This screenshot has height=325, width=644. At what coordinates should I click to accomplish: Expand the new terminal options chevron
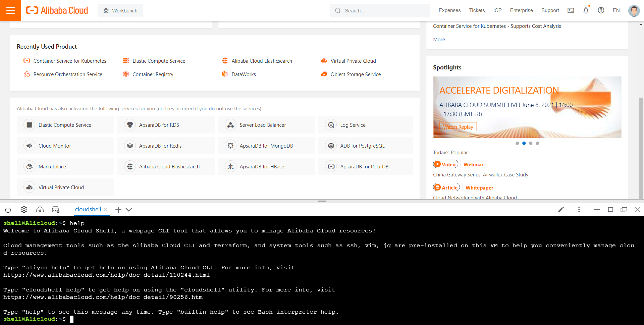tap(129, 210)
